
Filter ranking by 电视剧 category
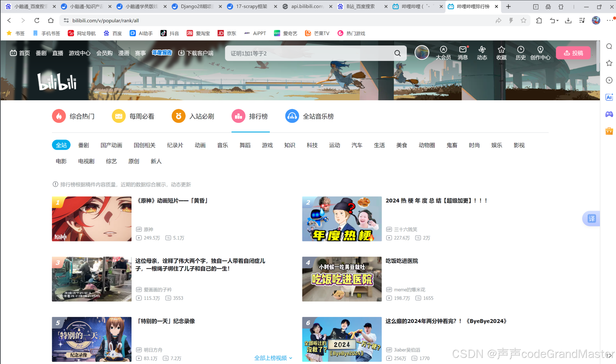pyautogui.click(x=86, y=161)
